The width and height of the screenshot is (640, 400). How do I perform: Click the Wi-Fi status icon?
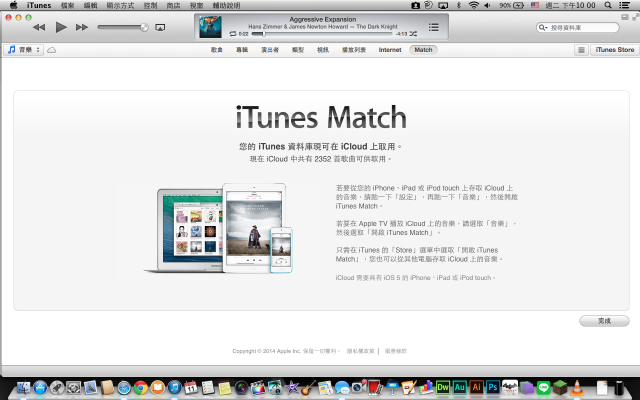[x=473, y=5]
